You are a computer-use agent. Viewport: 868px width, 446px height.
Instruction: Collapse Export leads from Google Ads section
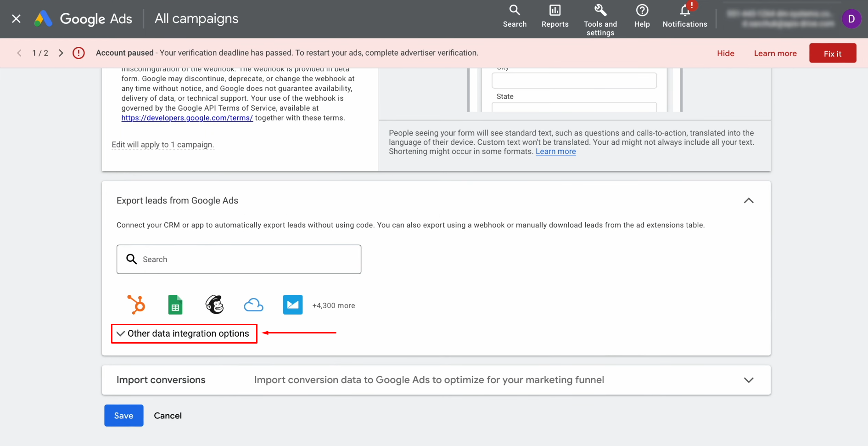(x=749, y=201)
